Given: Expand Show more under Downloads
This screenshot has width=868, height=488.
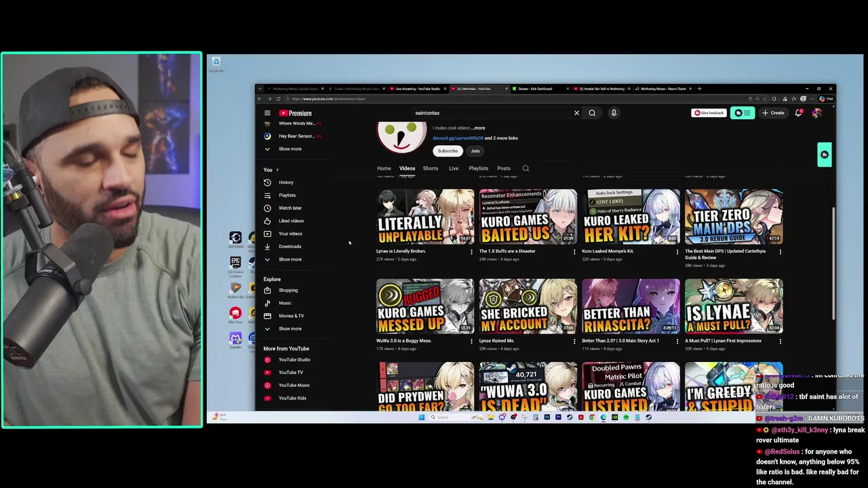Looking at the screenshot, I should (x=290, y=260).
